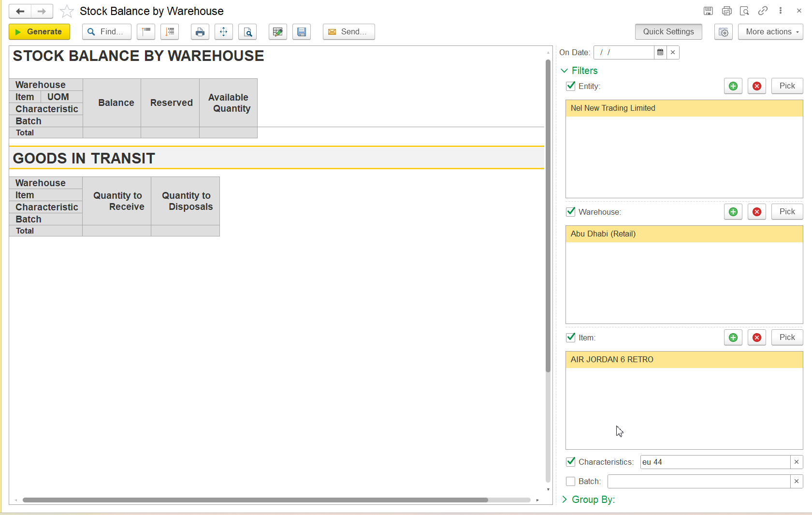Viewport: 812px width, 515px height.
Task: Uncheck the Entity filter checkbox
Action: [x=571, y=86]
